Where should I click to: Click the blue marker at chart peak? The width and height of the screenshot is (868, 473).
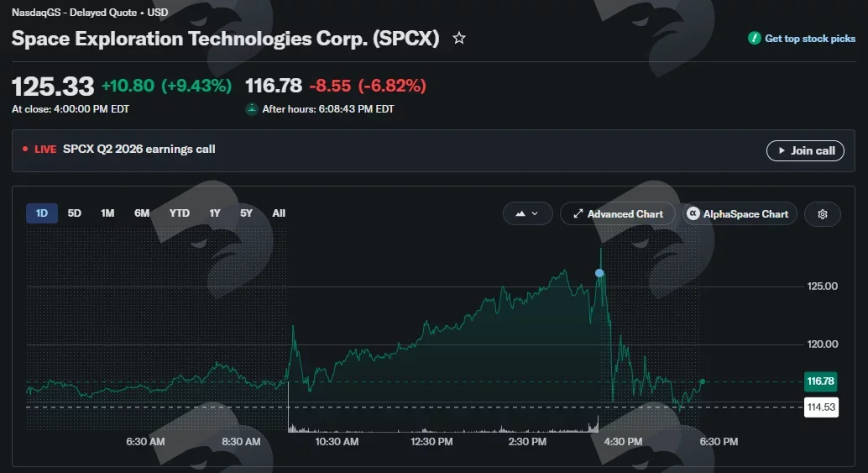599,273
